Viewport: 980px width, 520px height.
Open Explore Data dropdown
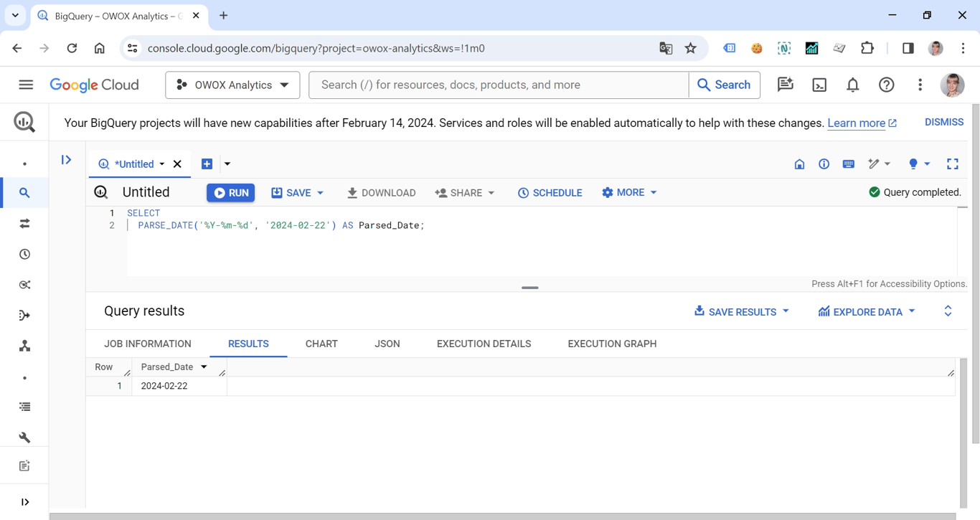pos(866,312)
